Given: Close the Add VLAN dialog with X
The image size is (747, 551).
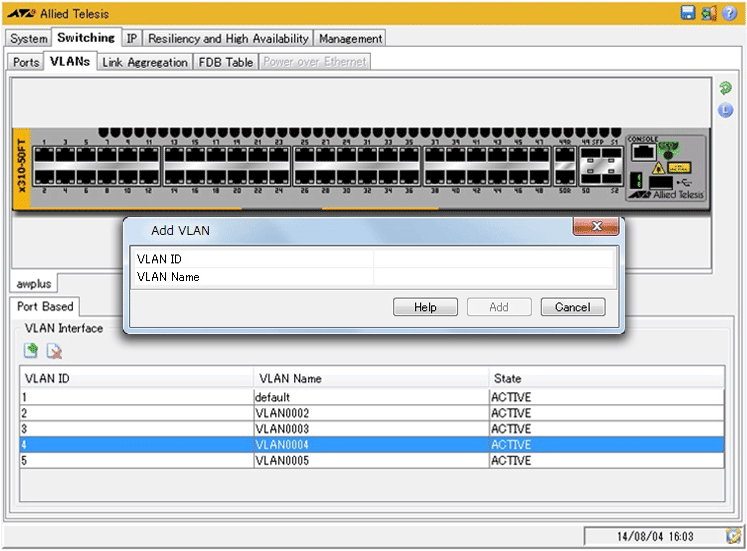Looking at the screenshot, I should point(596,227).
